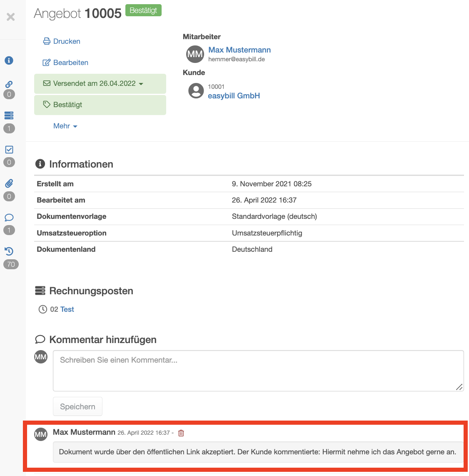Open history via clock-arrow sidebar icon
The height and width of the screenshot is (476, 469).
(x=9, y=251)
